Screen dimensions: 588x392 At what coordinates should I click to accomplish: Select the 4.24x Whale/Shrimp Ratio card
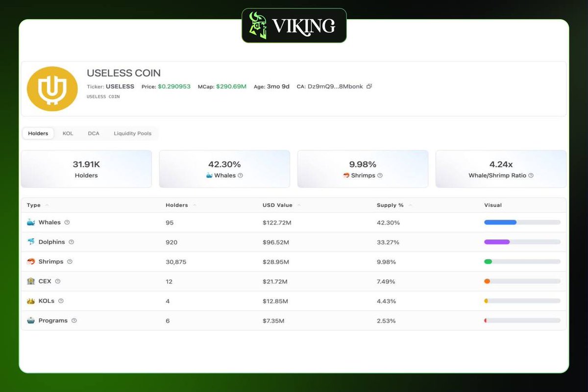[x=501, y=169]
